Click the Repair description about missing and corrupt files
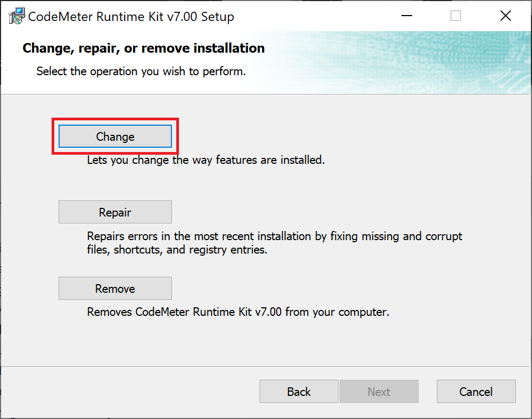 (x=274, y=243)
